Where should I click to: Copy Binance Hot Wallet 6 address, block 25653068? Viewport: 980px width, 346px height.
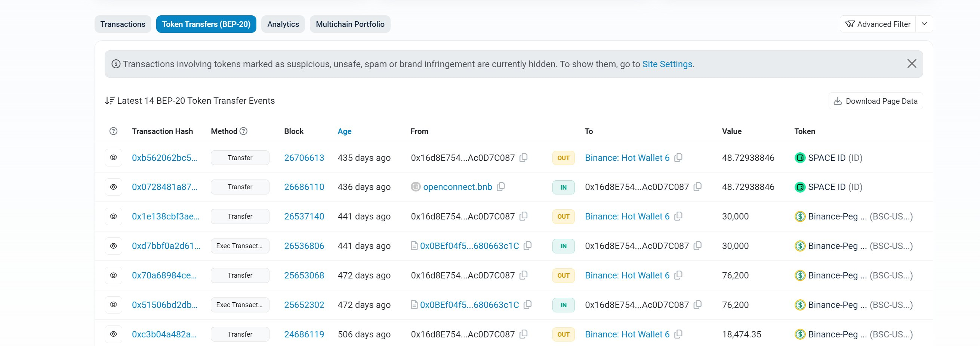click(x=678, y=275)
